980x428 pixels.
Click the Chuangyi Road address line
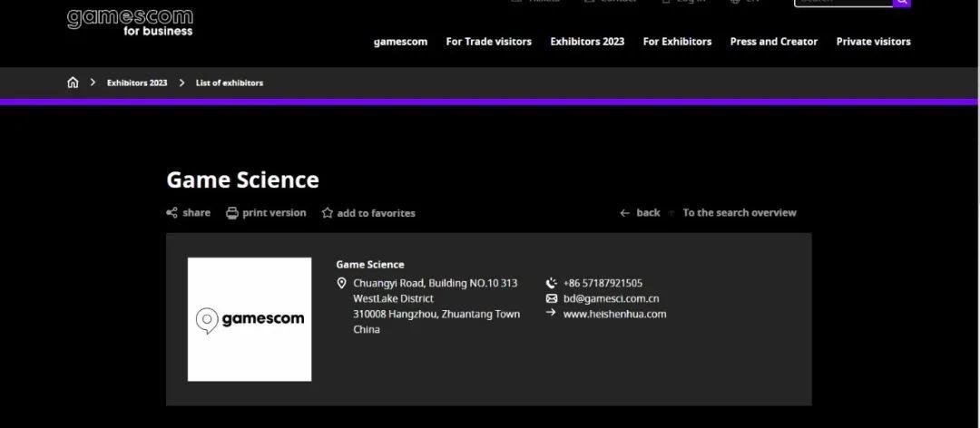pos(435,283)
